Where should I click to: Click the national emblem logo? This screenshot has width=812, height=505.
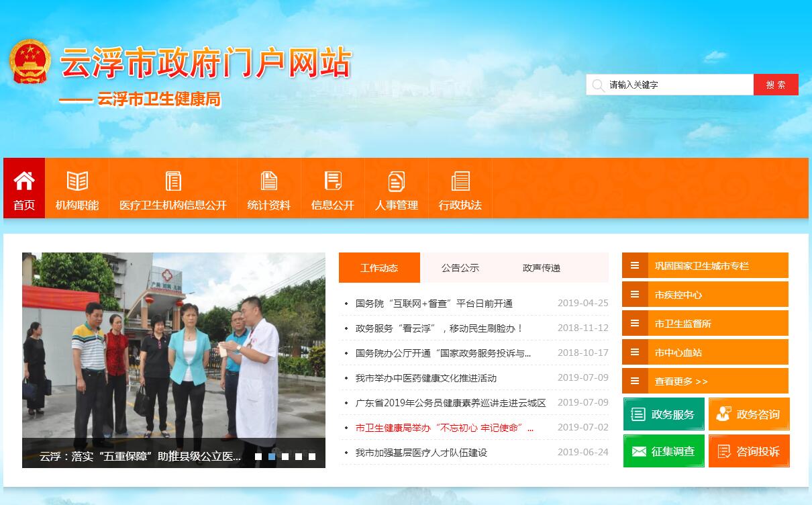pyautogui.click(x=30, y=62)
